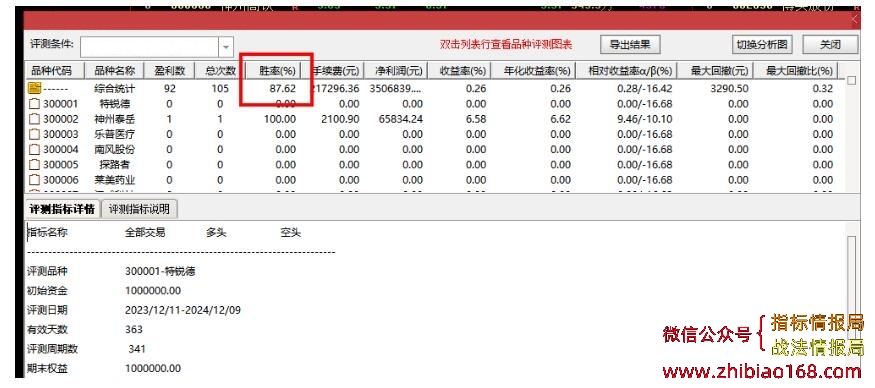The height and width of the screenshot is (388, 875).
Task: Click the 2023/12/11-2024/12/09 date range
Action: (183, 310)
